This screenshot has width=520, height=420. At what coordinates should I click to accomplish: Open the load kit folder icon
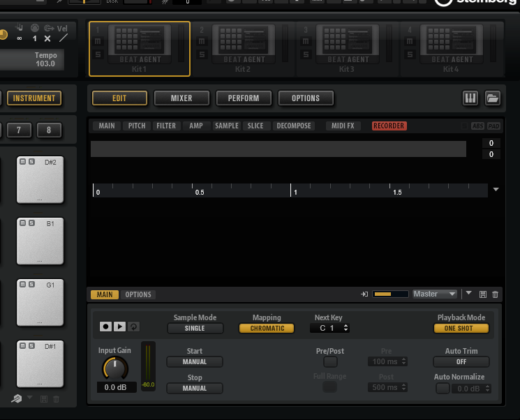point(493,98)
